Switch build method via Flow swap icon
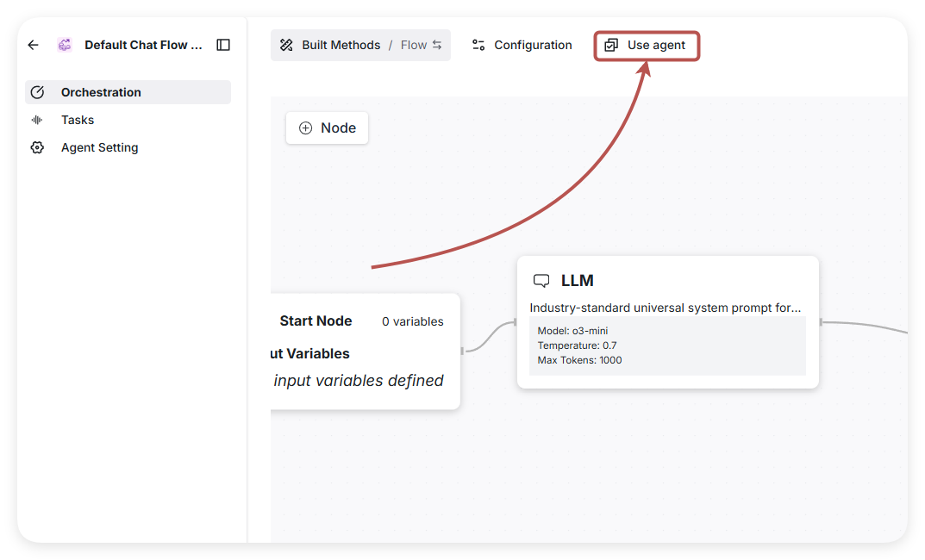 (x=437, y=45)
